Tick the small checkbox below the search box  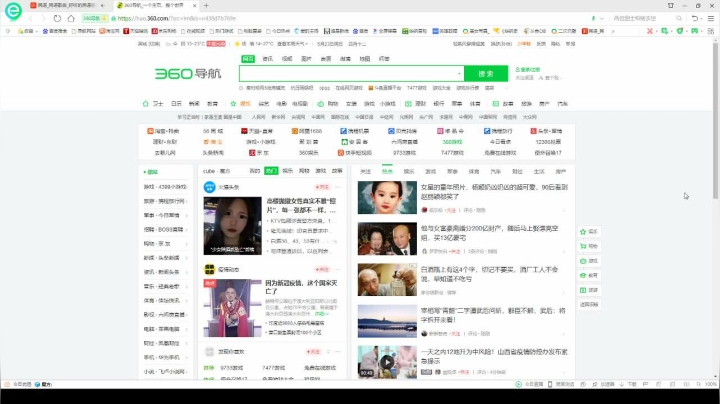click(241, 88)
